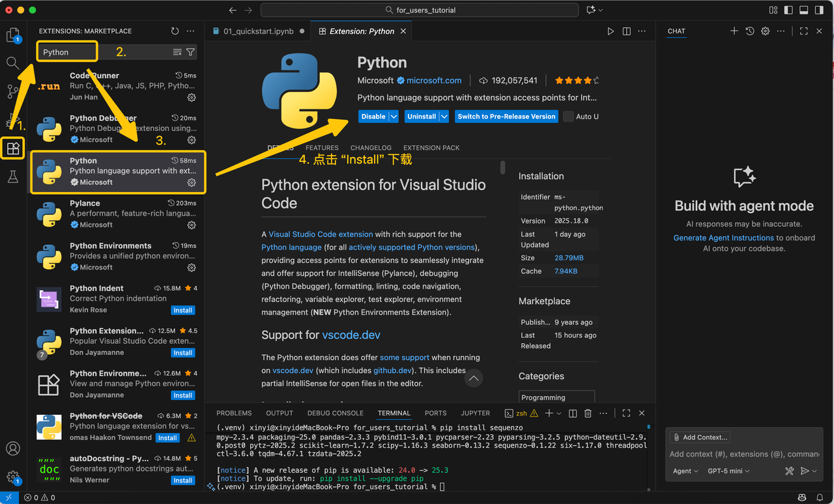Switch to the JUPYTER panel tab
This screenshot has height=504, width=834.
(x=475, y=413)
